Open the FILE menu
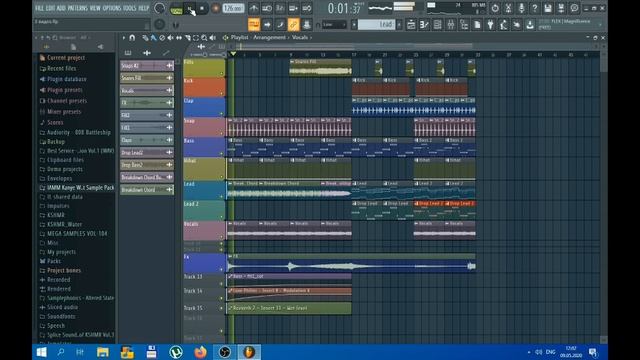This screenshot has height=360, width=640. pos(39,8)
